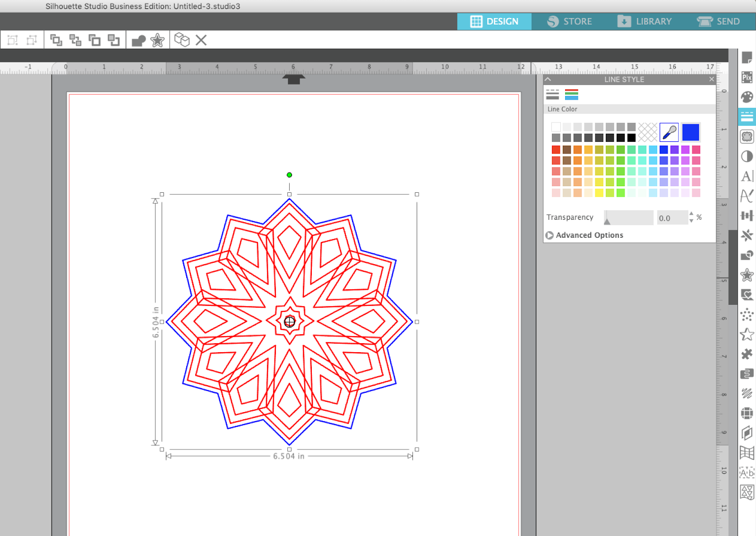
Task: Increase transparency using the up stepper arrow
Action: (x=691, y=215)
